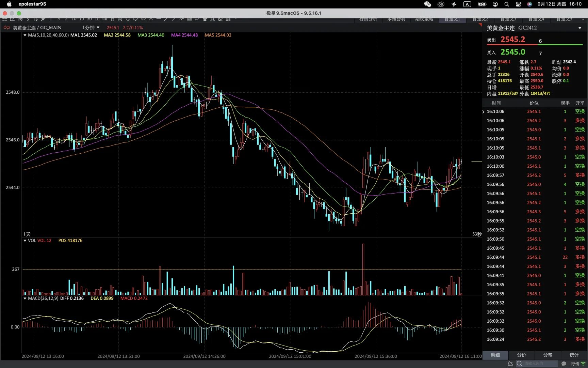
Task: Click the 持仓 418176 value
Action: (x=505, y=81)
